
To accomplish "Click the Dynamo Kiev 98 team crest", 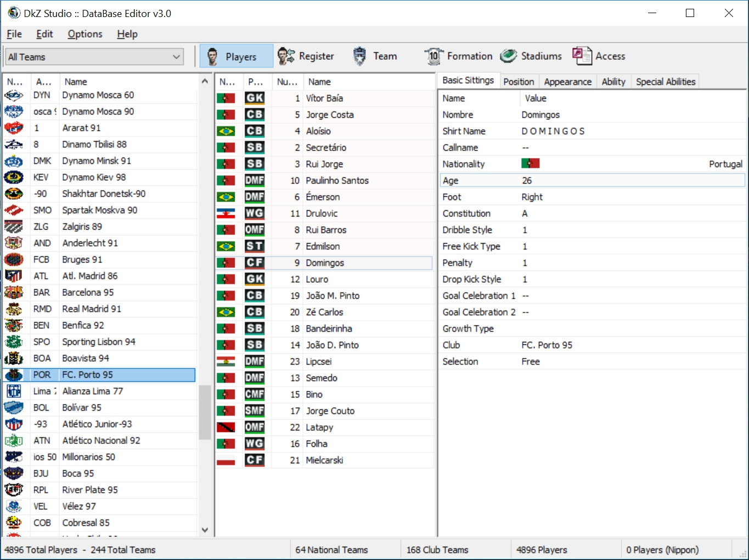I will click(14, 177).
